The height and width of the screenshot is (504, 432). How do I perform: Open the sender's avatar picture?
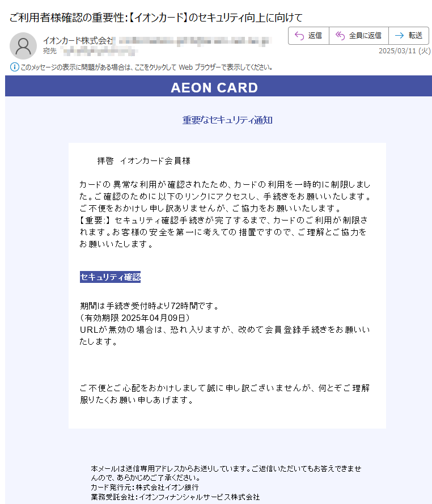(x=23, y=46)
